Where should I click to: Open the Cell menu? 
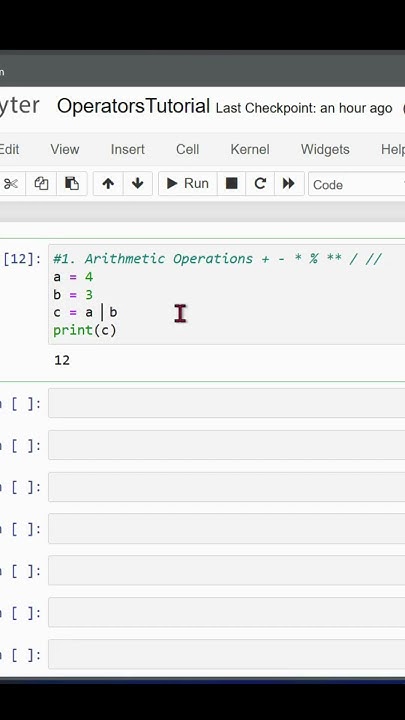(187, 149)
